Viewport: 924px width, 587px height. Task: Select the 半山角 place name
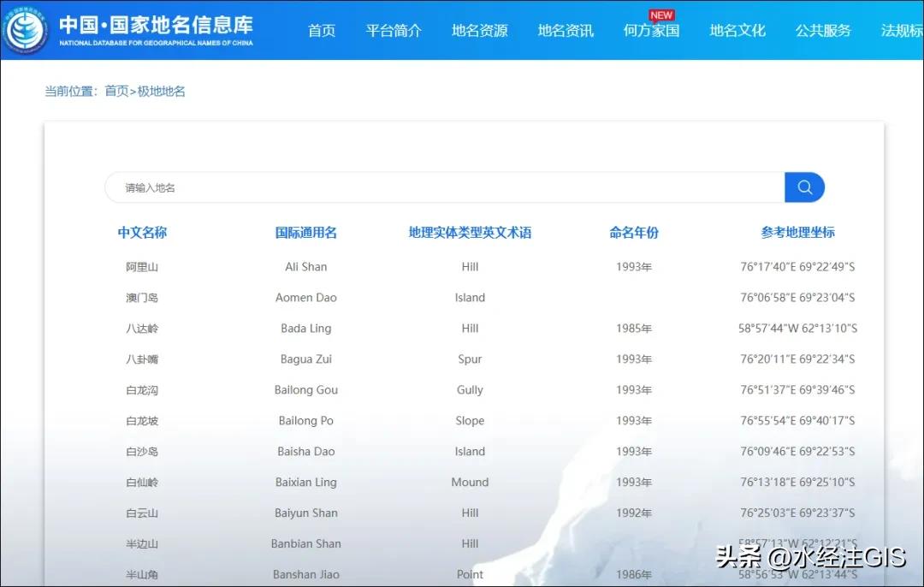coord(142,575)
